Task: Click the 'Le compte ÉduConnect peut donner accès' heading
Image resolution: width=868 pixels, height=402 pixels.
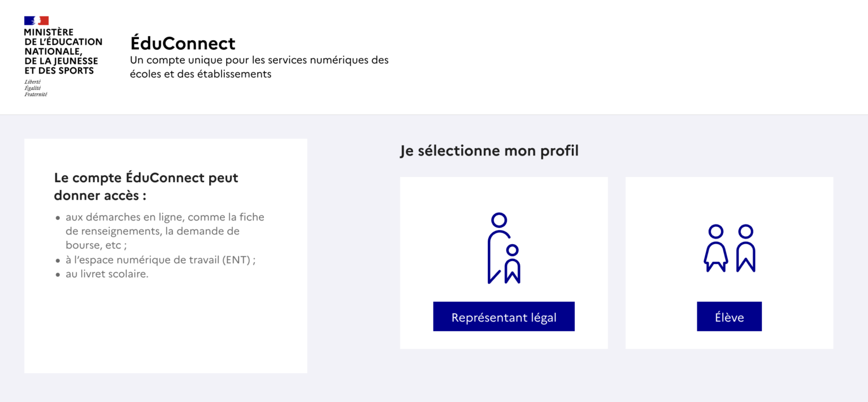Action: [146, 187]
